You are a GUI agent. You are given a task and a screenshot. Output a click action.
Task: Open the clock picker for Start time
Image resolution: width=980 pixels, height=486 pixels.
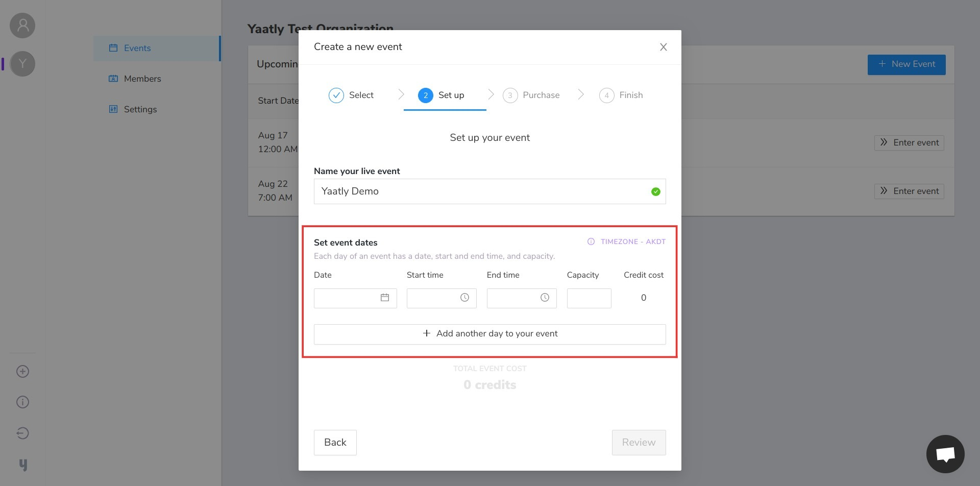(x=464, y=298)
